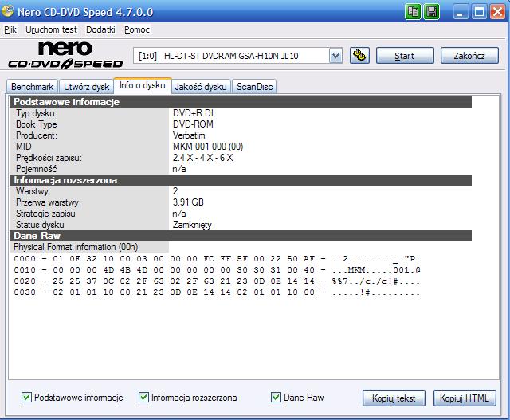Click the Kopiuj tekst button
510x420 pixels.
tap(394, 398)
